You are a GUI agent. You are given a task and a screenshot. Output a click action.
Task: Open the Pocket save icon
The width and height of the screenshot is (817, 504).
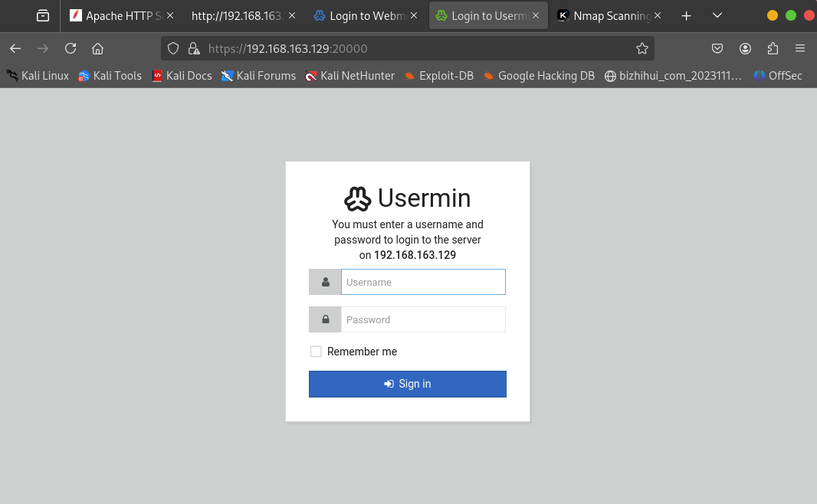tap(717, 48)
